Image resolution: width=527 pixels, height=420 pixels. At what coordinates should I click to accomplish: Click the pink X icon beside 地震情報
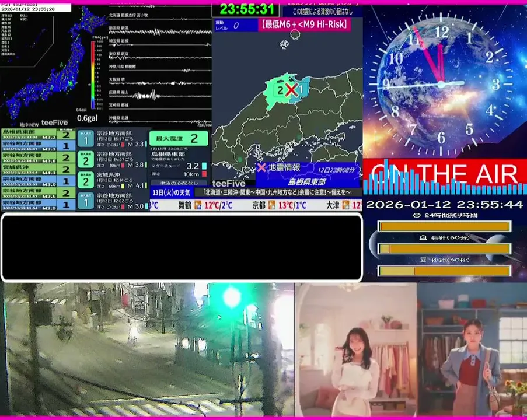[261, 167]
